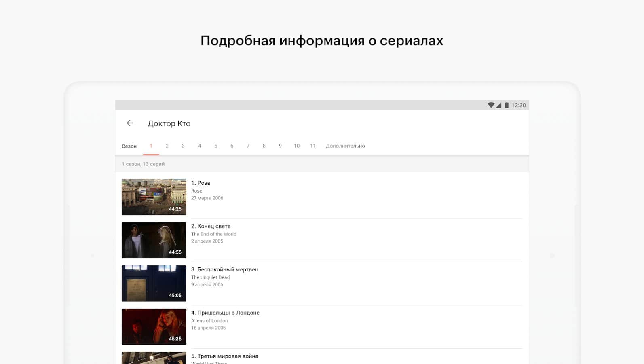Image resolution: width=644 pixels, height=364 pixels.
Task: Select episode title 2. Конец света
Action: (x=211, y=226)
